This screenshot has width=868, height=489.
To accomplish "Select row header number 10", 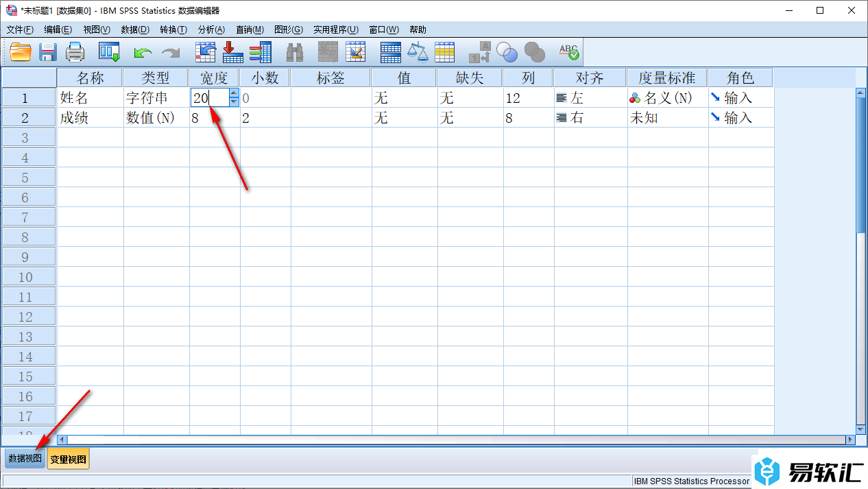I will [29, 277].
